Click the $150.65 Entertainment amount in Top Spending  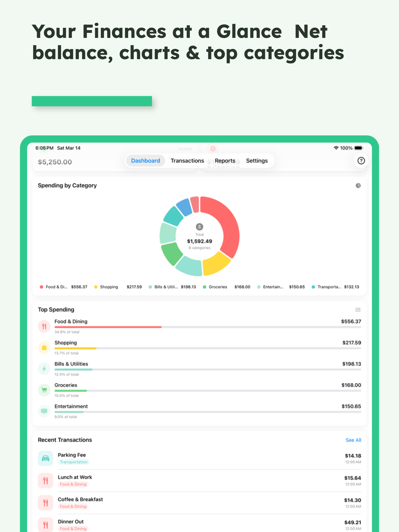[x=351, y=406]
